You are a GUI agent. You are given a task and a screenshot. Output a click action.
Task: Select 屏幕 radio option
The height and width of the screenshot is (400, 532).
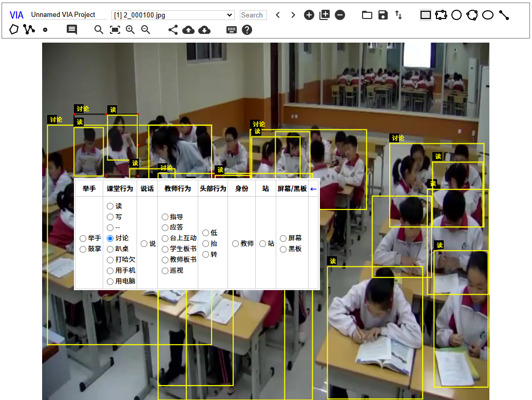[x=283, y=238]
